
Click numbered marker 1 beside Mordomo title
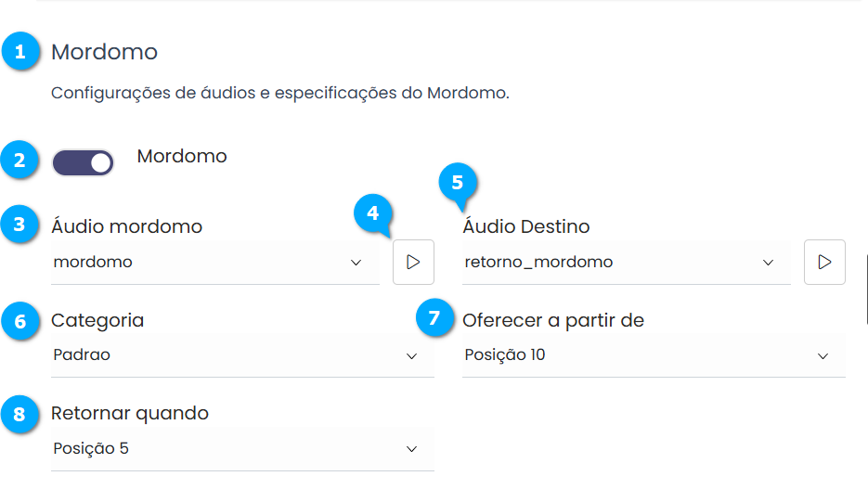tap(19, 52)
